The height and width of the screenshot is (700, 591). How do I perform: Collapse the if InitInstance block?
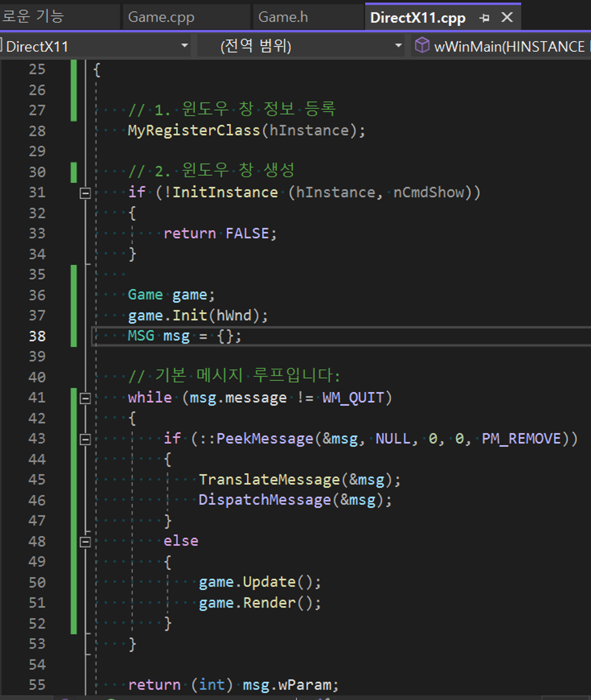point(85,193)
